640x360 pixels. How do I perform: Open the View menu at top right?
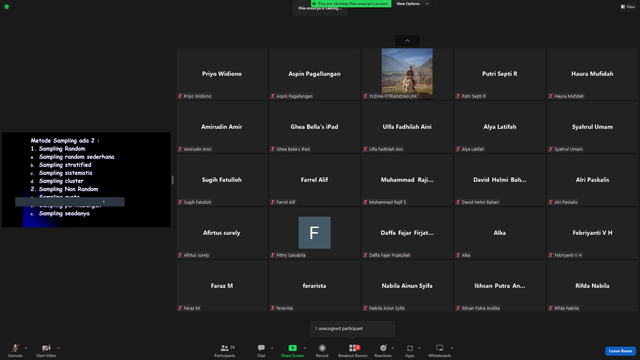628,7
